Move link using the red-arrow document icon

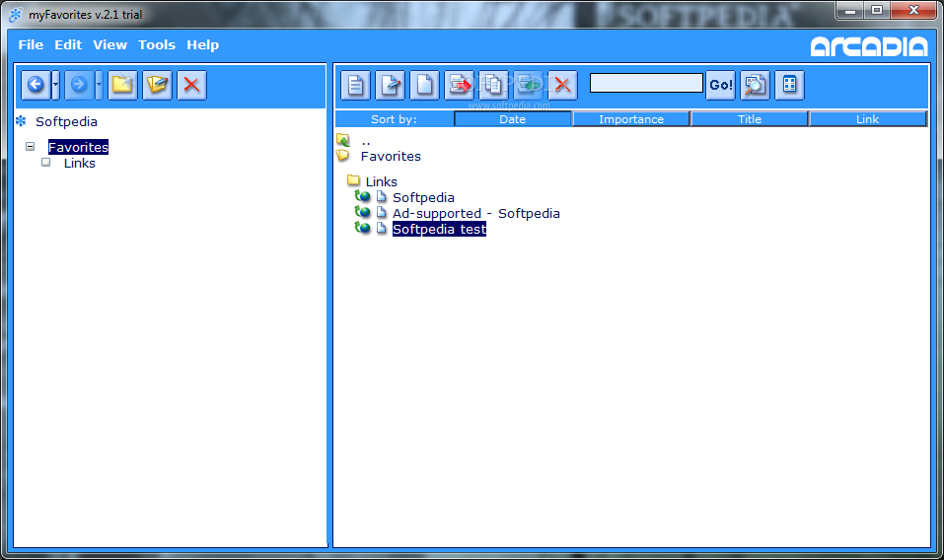coord(460,85)
